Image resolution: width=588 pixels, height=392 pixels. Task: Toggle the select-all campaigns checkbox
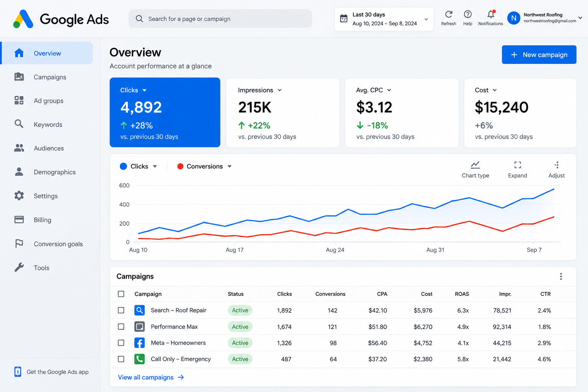(x=121, y=294)
